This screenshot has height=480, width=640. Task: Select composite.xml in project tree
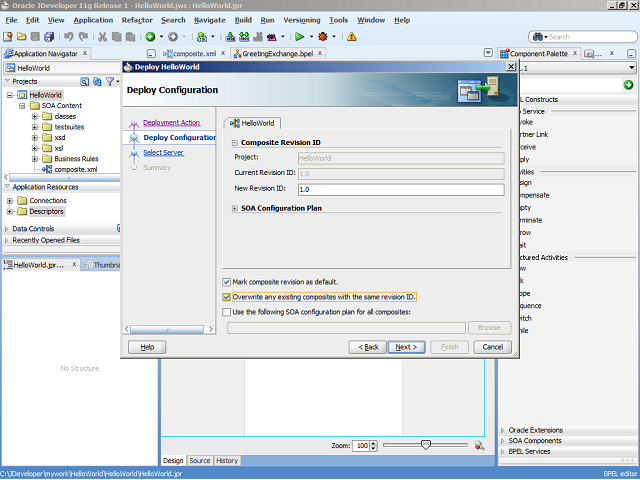pos(76,169)
